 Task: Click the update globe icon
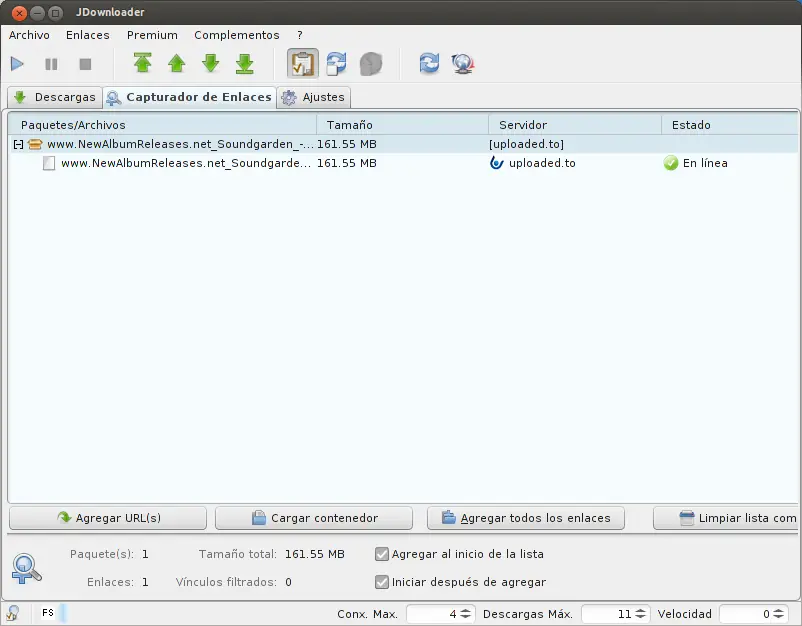point(463,64)
